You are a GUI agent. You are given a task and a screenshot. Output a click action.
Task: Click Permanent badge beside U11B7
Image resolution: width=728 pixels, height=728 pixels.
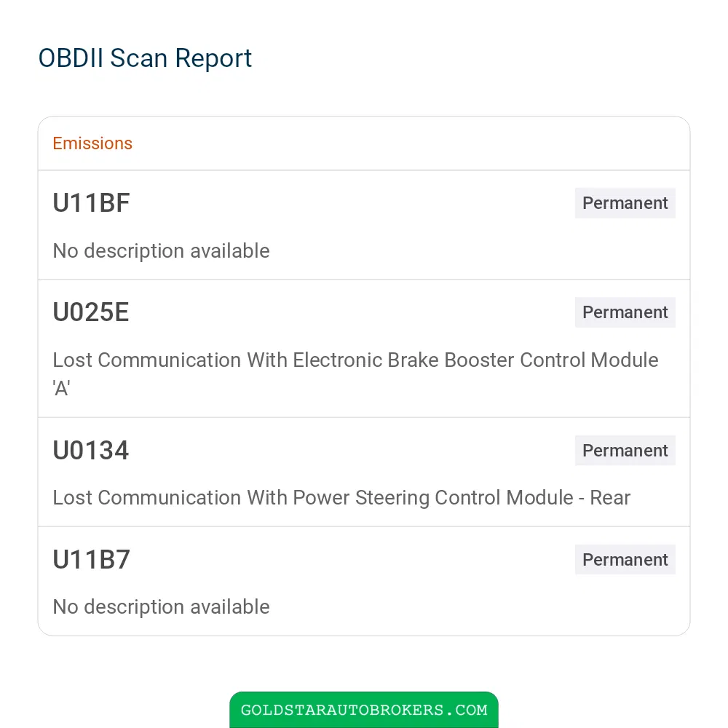pyautogui.click(x=625, y=559)
